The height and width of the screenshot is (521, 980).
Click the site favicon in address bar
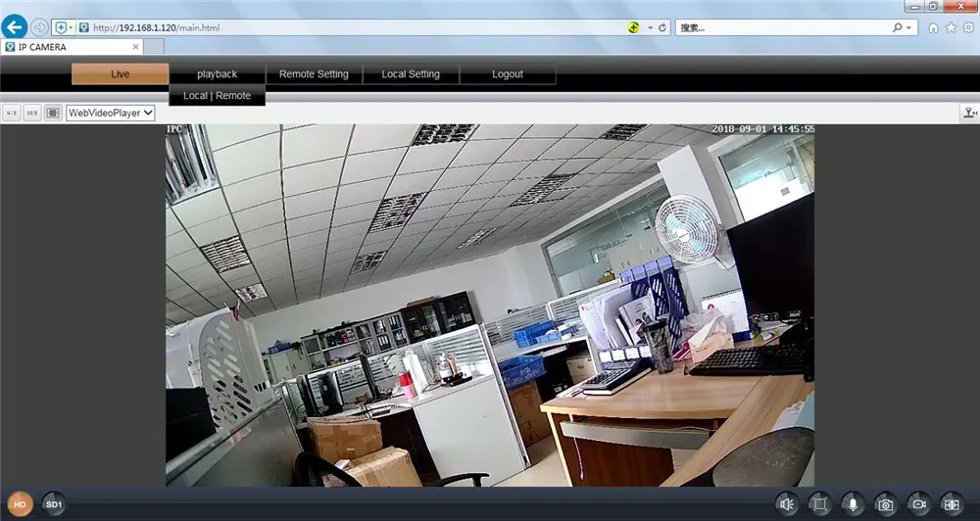tap(83, 27)
